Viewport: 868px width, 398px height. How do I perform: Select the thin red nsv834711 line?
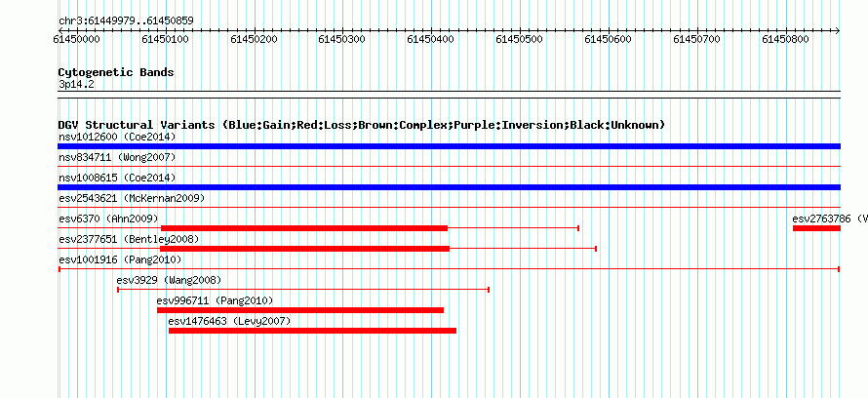(449, 166)
